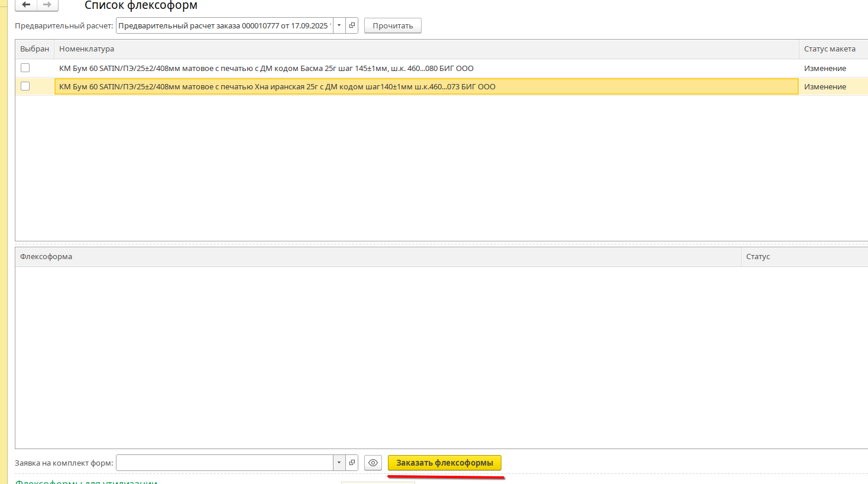Tick the checkbox for the Хна иранская row

(x=25, y=86)
